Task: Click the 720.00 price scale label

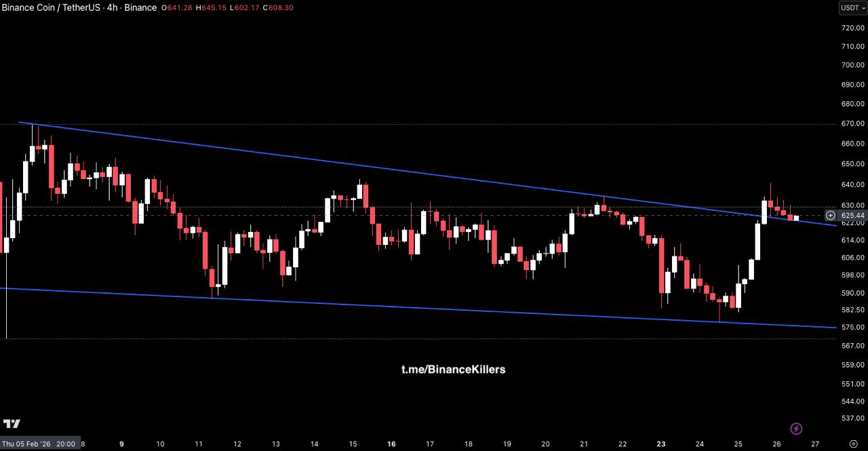Action: point(852,28)
